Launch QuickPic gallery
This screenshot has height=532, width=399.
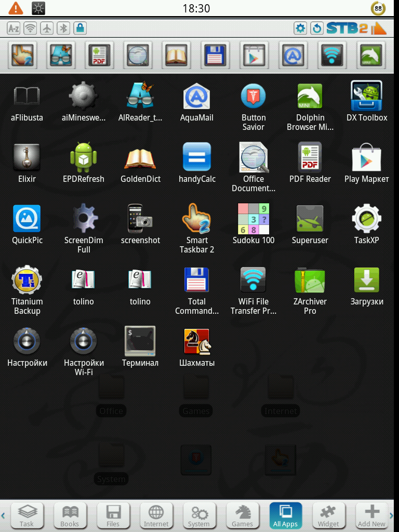tap(27, 224)
